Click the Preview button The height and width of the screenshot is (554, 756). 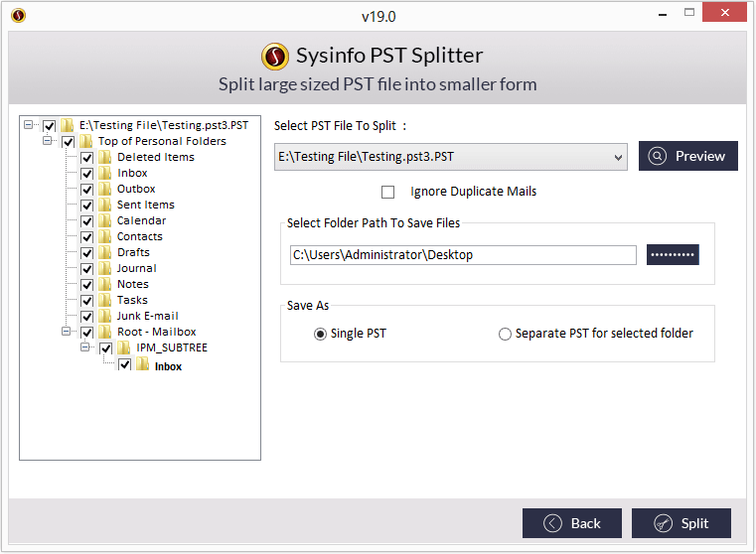688,156
